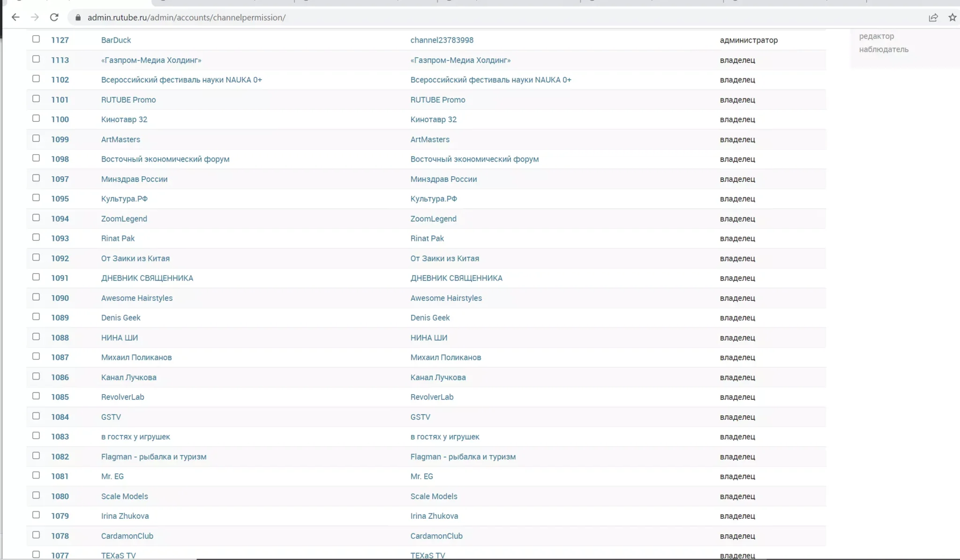This screenshot has width=960, height=560.
Task: Open record 1079 for Irina Zhukova
Action: tap(60, 516)
